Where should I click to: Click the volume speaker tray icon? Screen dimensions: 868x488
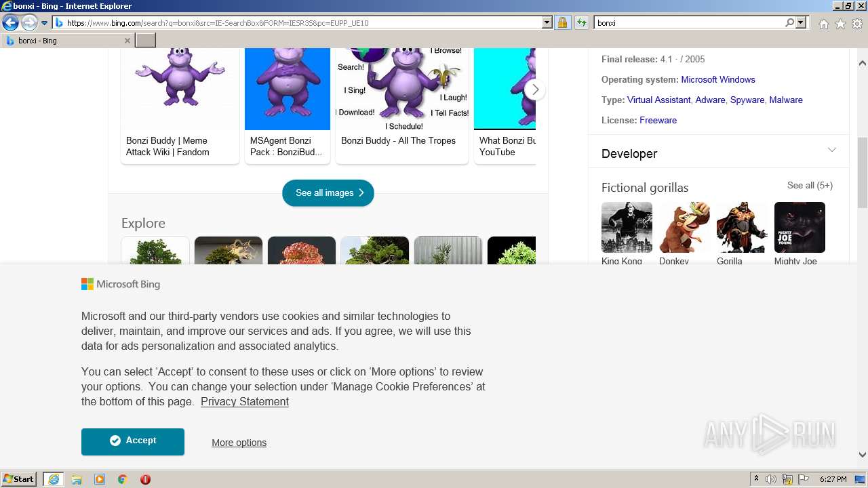click(x=771, y=479)
